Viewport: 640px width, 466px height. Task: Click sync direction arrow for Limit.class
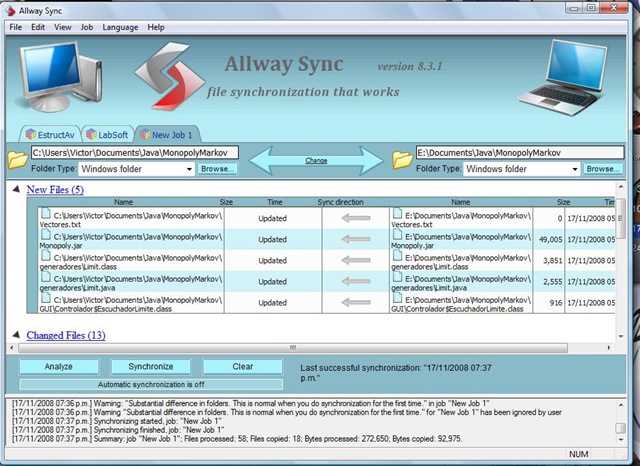356,260
